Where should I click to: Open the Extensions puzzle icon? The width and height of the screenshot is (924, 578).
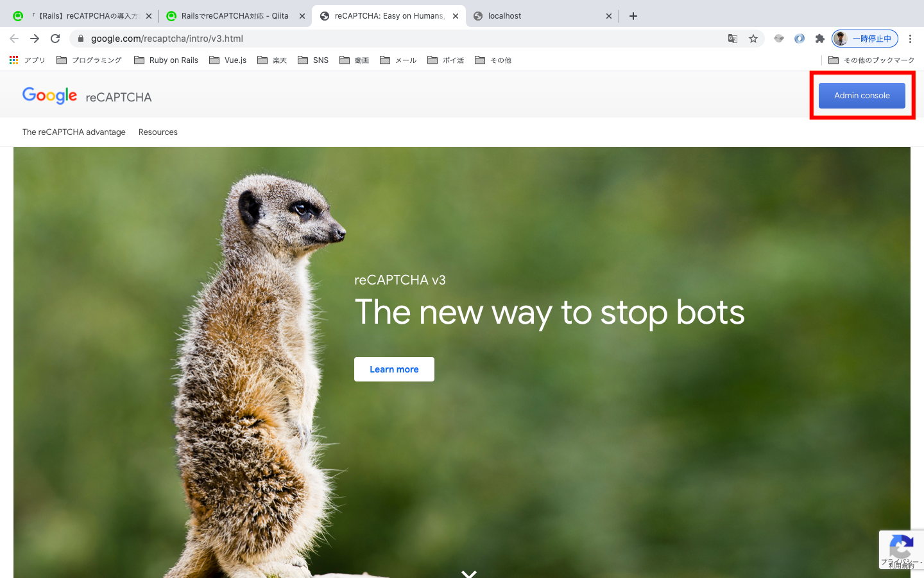coord(819,39)
